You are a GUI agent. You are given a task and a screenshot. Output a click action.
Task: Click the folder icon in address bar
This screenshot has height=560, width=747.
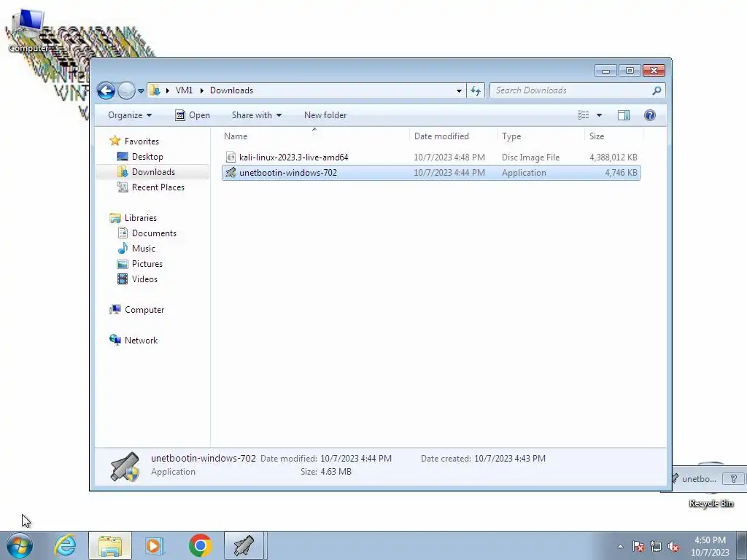pyautogui.click(x=155, y=90)
